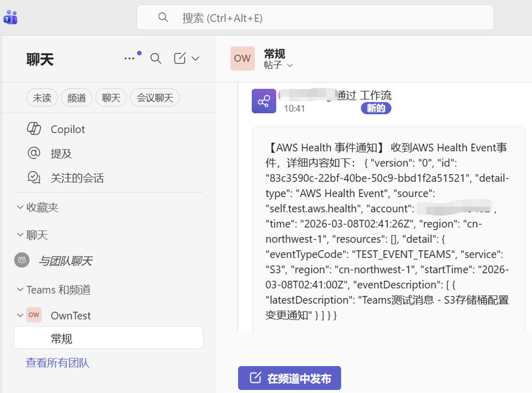Open the 帖子 tab dropdown
The image size is (532, 393).
pyautogui.click(x=279, y=65)
